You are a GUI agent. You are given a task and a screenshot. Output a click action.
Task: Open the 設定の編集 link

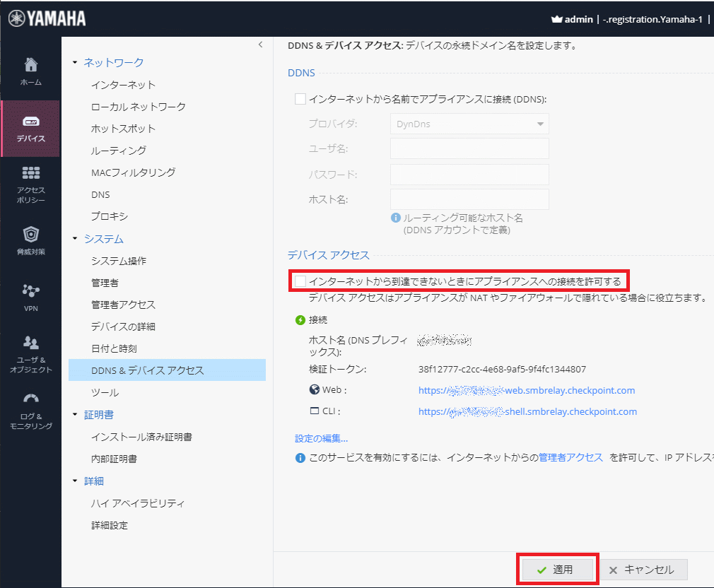321,438
